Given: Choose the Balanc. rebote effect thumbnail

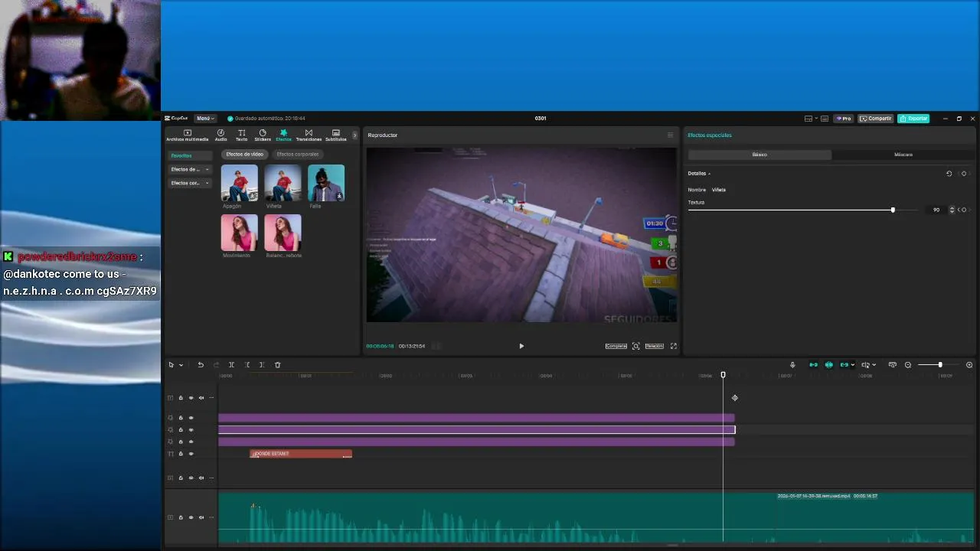Looking at the screenshot, I should (283, 233).
